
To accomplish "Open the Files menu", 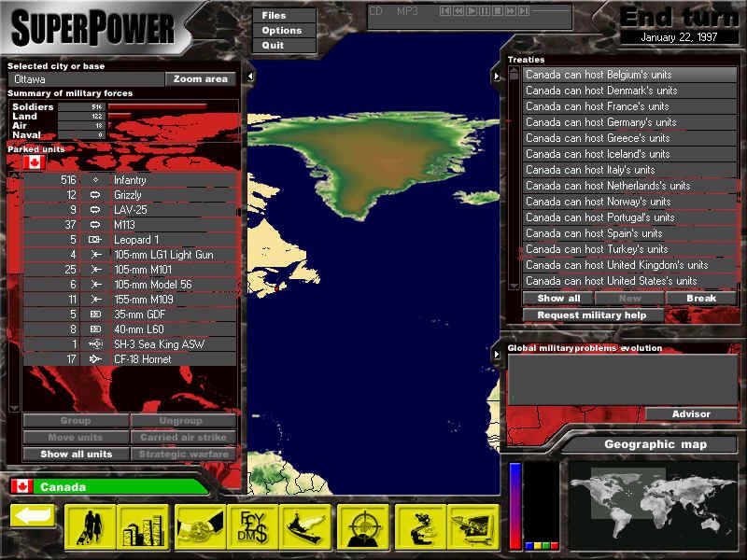I will pos(274,16).
